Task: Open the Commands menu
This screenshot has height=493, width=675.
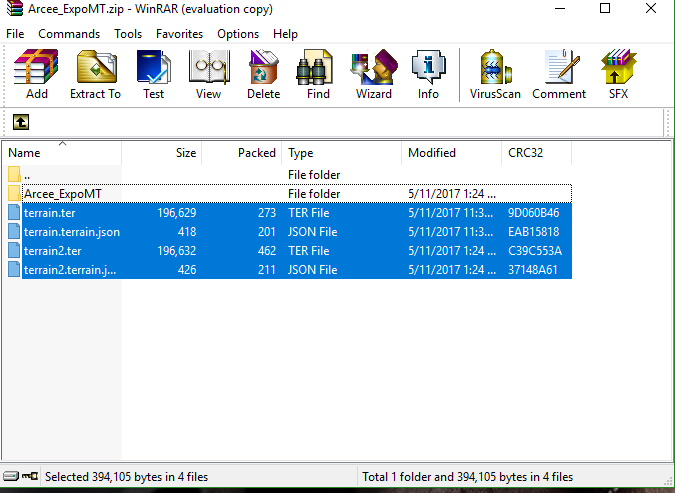Action: coord(69,34)
